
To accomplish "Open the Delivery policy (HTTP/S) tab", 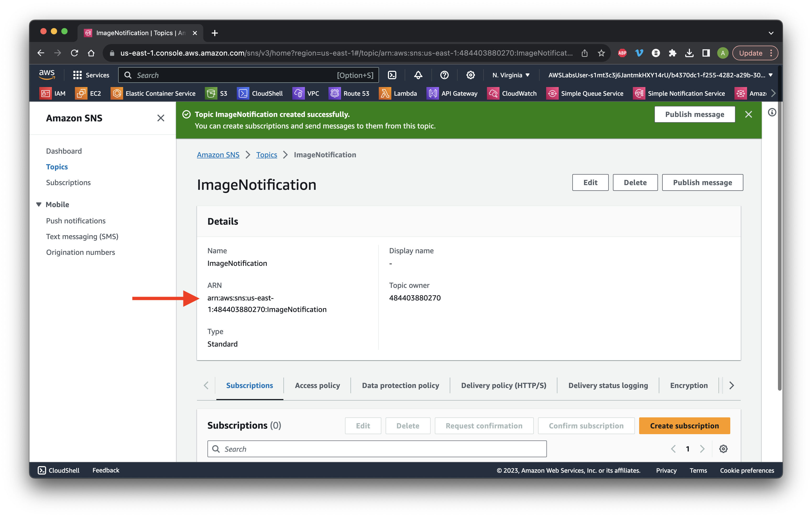I will (x=503, y=385).
